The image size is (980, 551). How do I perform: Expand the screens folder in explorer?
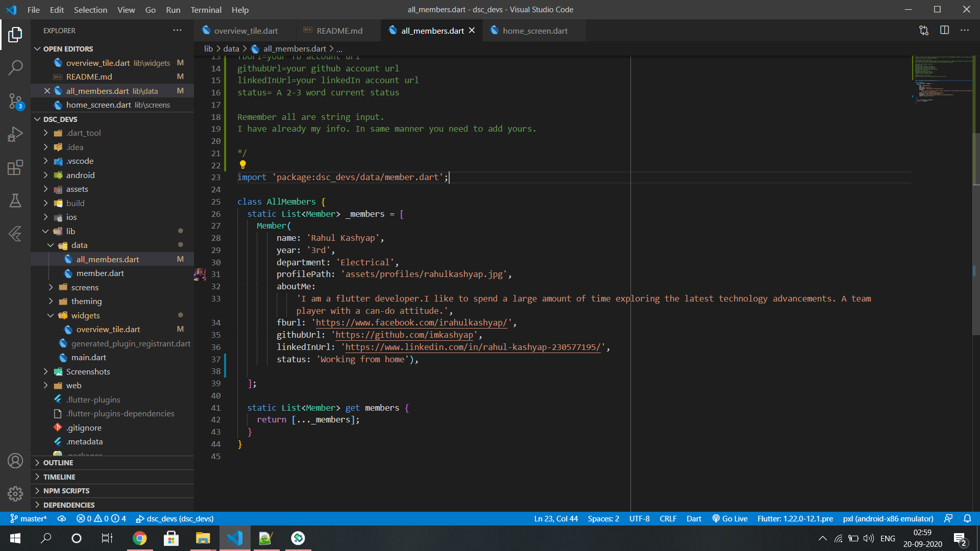pyautogui.click(x=84, y=287)
